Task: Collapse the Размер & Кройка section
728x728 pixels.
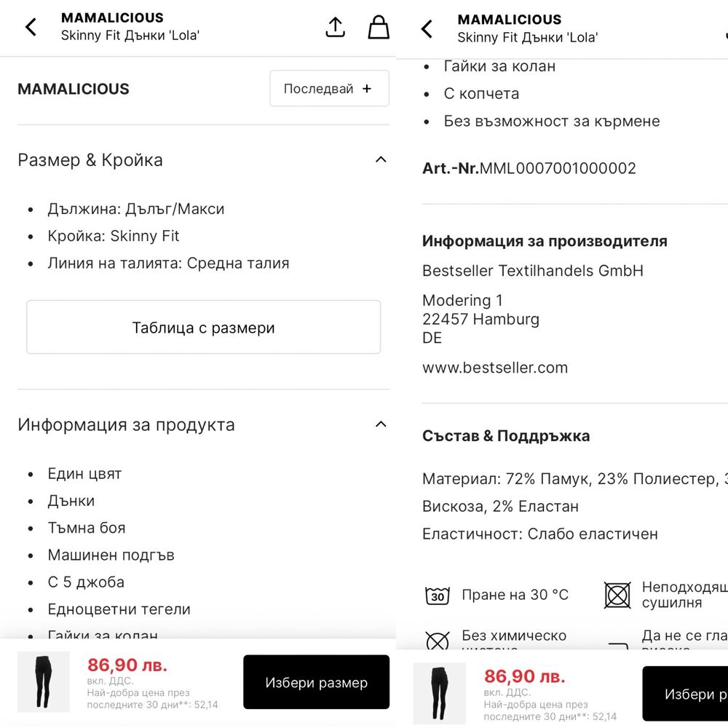Action: 381,159
